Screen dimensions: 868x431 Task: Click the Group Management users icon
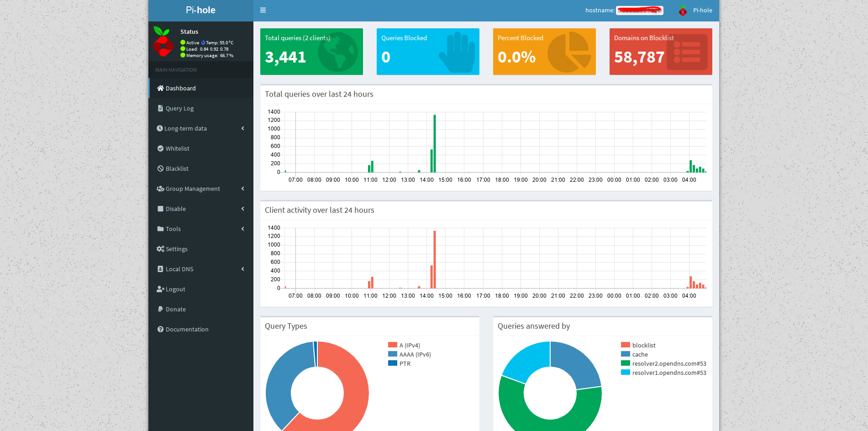coord(160,189)
